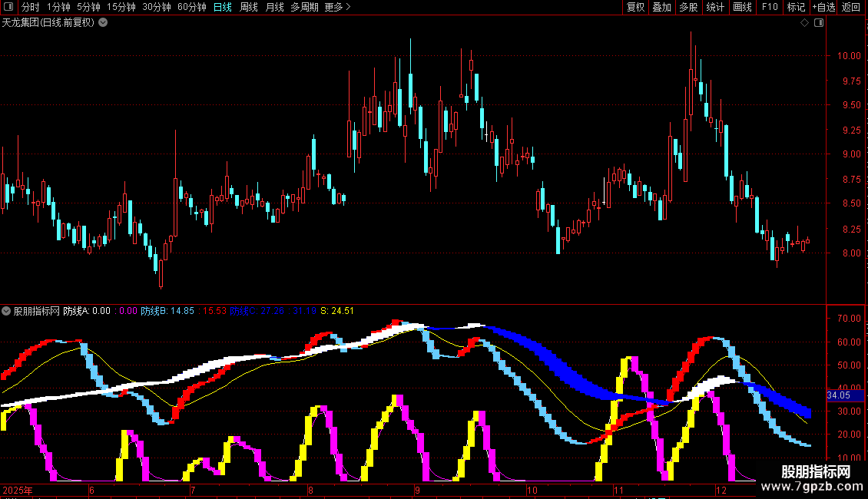Viewport: 868px width, 499px height.
Task: Click month 7 on the time axis
Action: pyautogui.click(x=193, y=490)
